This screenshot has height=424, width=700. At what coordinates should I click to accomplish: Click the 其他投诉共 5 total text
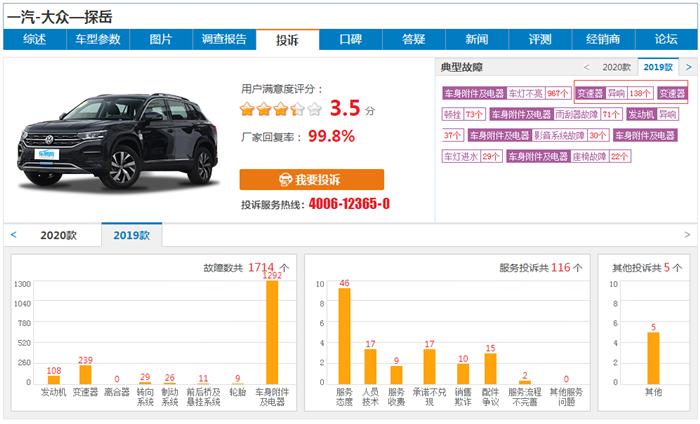[647, 267]
